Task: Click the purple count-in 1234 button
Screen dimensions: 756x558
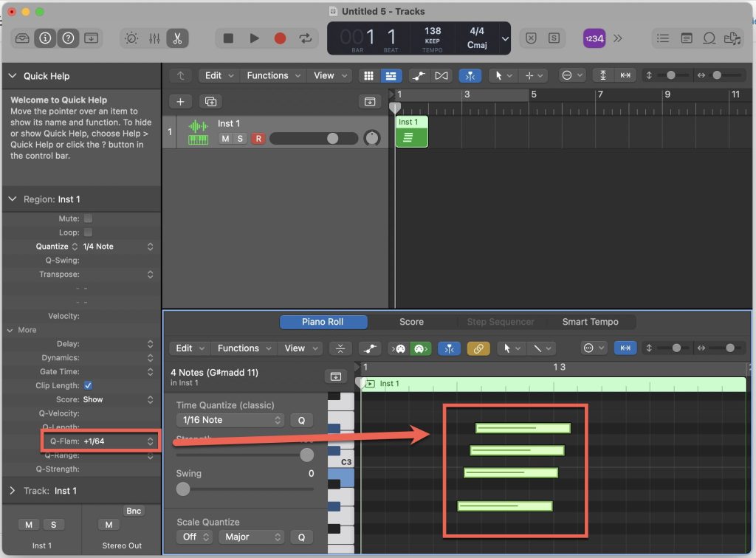Action: pyautogui.click(x=594, y=38)
